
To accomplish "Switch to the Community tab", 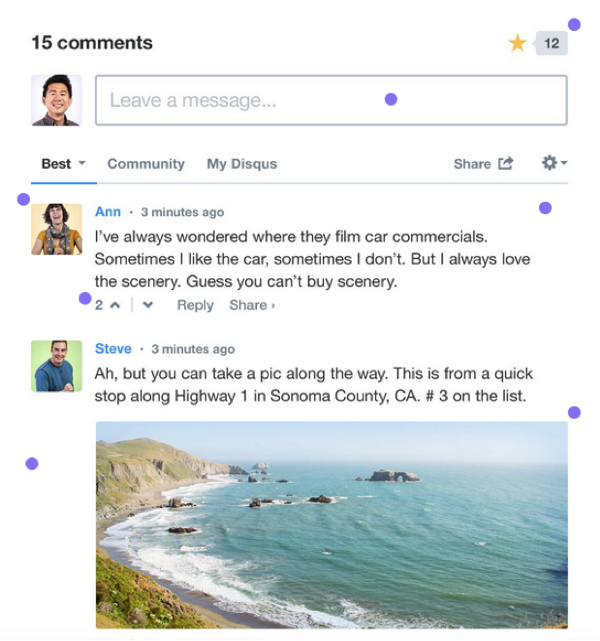I will pyautogui.click(x=146, y=164).
